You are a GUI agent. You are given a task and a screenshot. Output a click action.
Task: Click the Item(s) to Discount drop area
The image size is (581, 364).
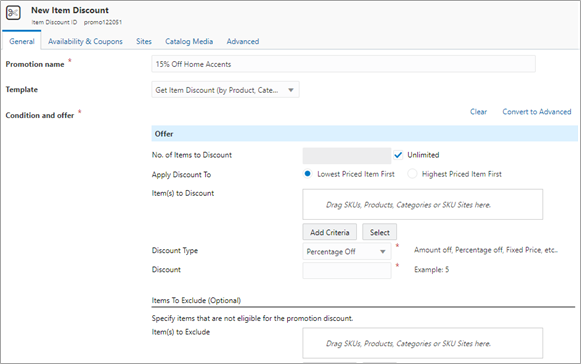[423, 204]
